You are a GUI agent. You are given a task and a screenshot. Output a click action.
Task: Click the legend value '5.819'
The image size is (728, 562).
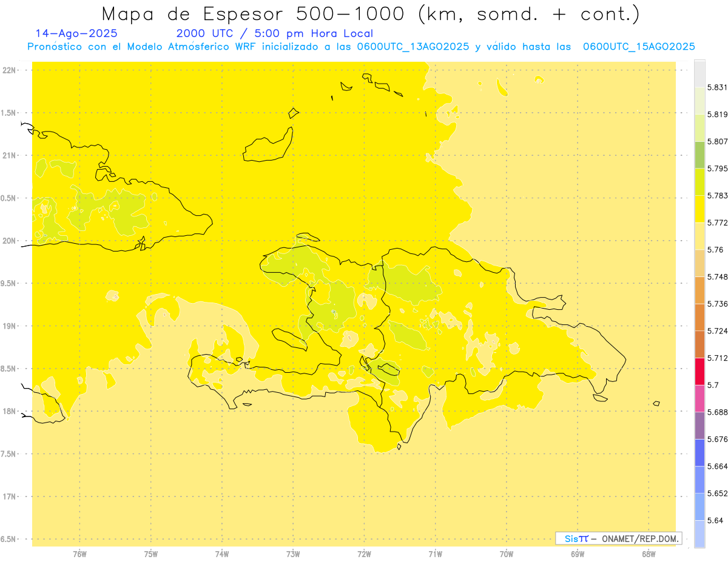tap(718, 115)
